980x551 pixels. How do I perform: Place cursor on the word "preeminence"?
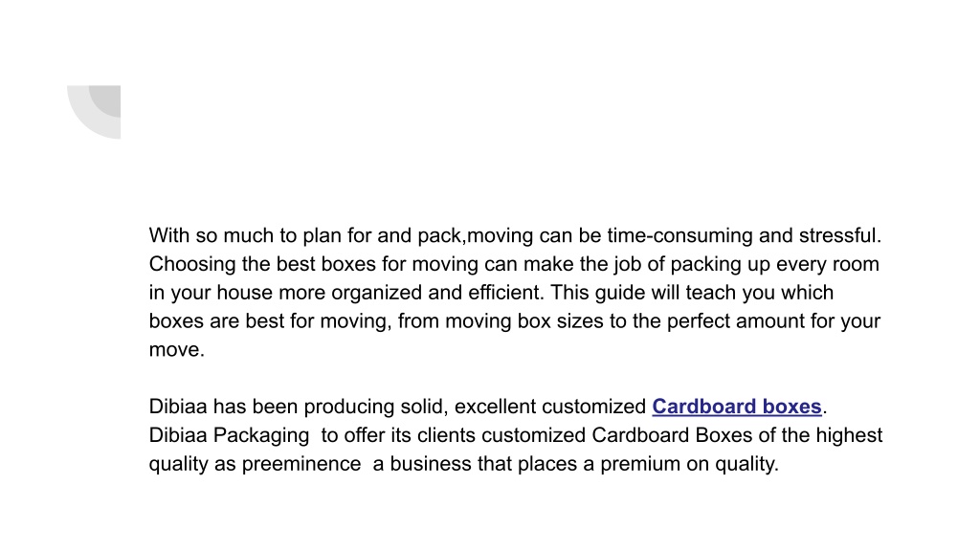301,464
